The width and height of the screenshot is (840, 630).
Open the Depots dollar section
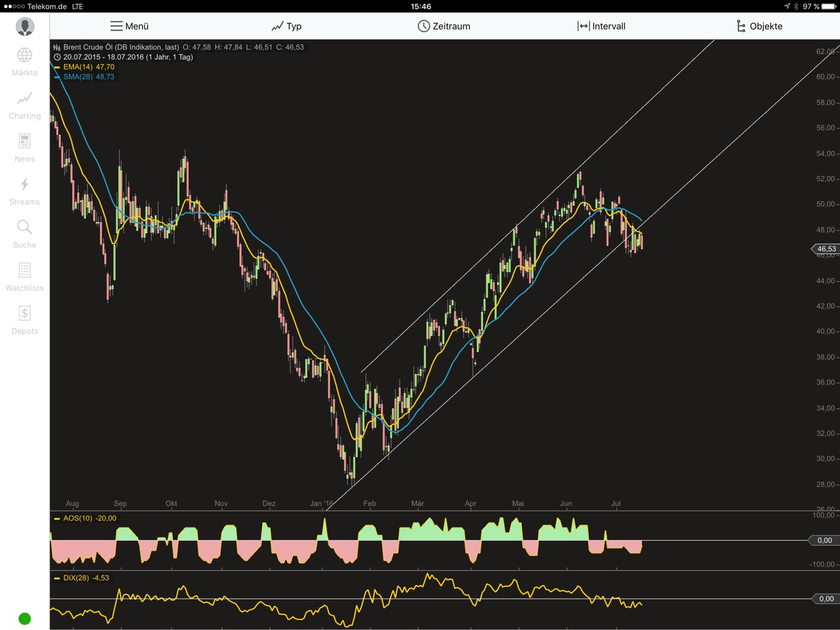(x=25, y=321)
